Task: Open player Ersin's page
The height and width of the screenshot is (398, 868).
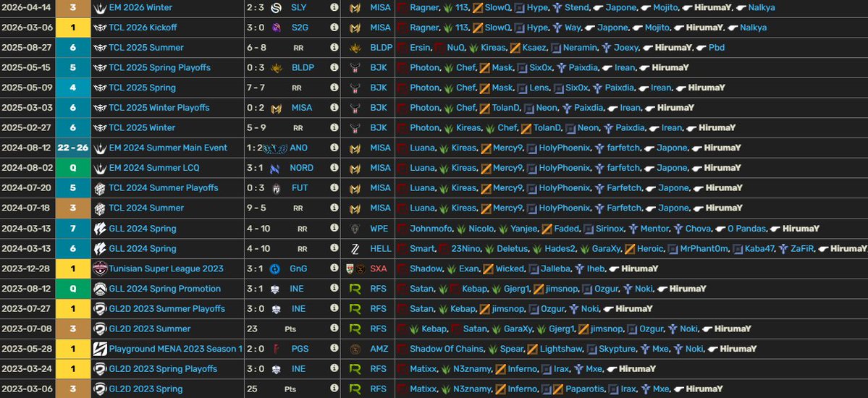Action: click(x=420, y=48)
